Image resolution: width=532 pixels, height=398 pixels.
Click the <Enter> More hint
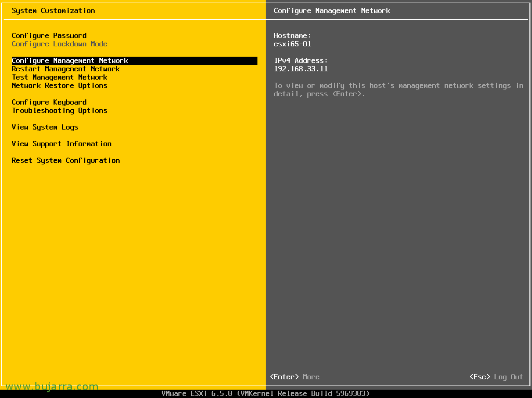coord(294,377)
